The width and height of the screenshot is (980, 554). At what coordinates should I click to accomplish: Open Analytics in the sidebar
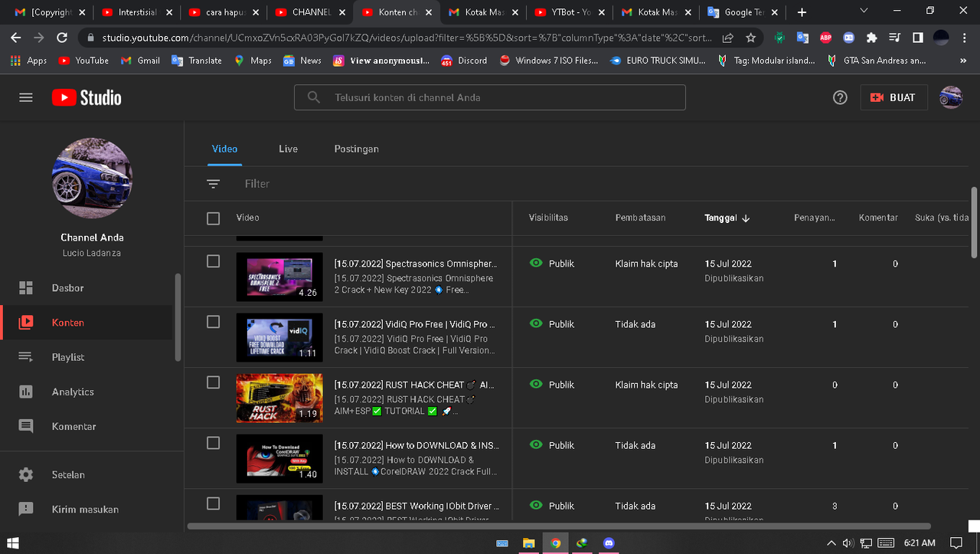(87, 392)
